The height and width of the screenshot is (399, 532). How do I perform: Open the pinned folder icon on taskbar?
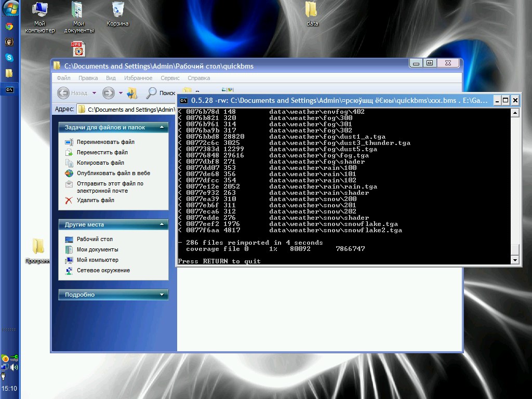pyautogui.click(x=9, y=73)
